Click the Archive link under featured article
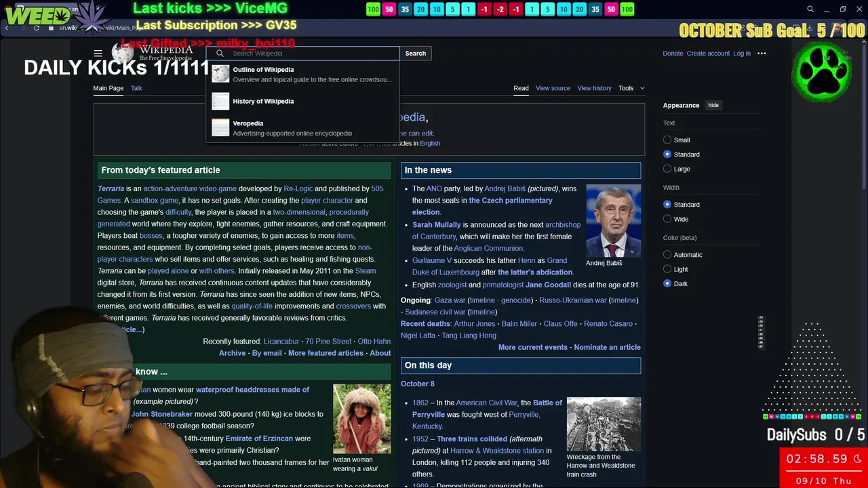The width and height of the screenshot is (868, 488). pyautogui.click(x=232, y=353)
